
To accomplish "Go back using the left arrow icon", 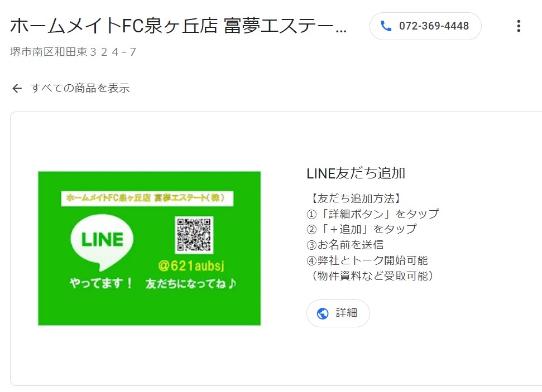I will [17, 89].
